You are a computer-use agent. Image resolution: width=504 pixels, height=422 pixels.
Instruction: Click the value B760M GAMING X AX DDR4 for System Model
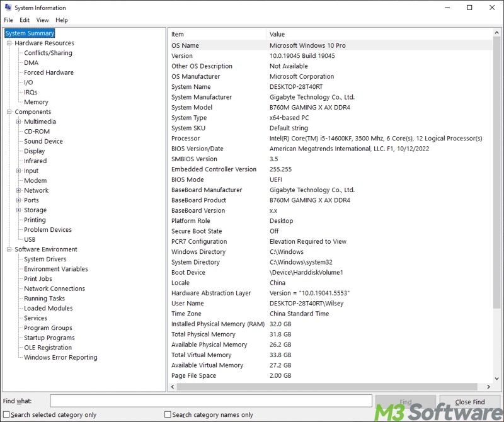pyautogui.click(x=309, y=107)
